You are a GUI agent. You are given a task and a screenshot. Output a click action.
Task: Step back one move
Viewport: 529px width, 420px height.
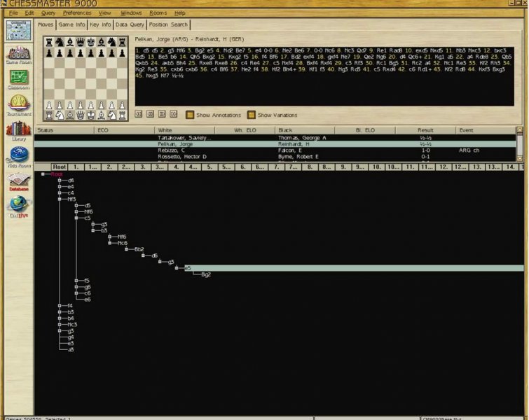150,114
